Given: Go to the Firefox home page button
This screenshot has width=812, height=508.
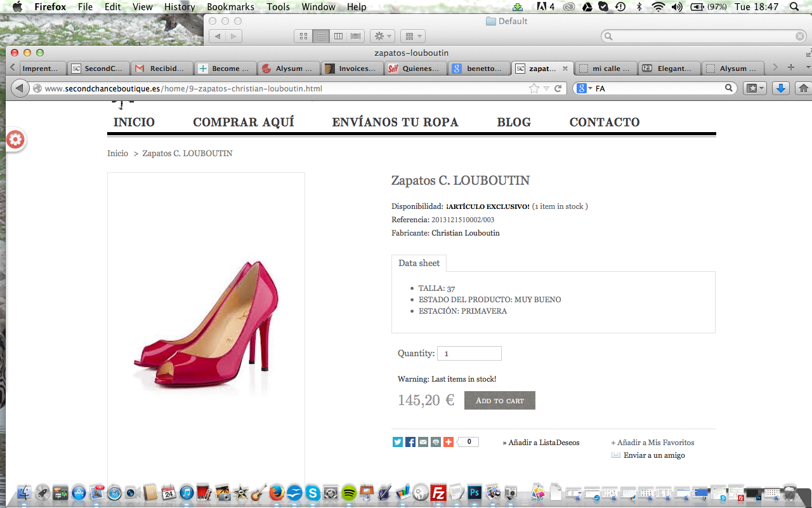Looking at the screenshot, I should [803, 88].
